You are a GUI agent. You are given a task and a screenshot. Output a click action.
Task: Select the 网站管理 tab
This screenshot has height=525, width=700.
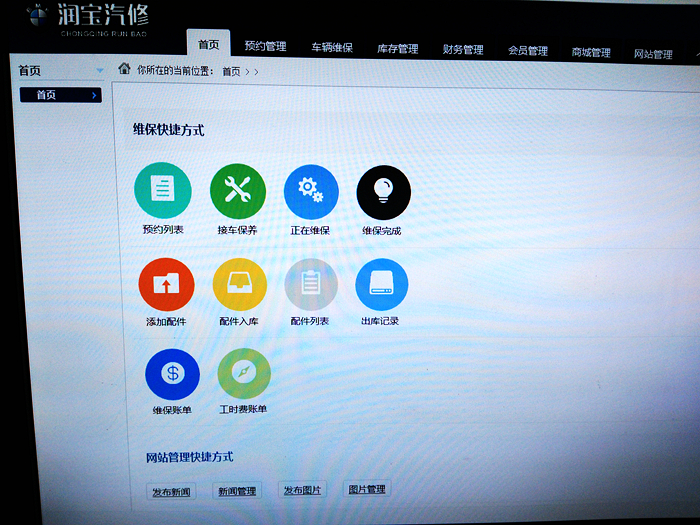pos(653,54)
